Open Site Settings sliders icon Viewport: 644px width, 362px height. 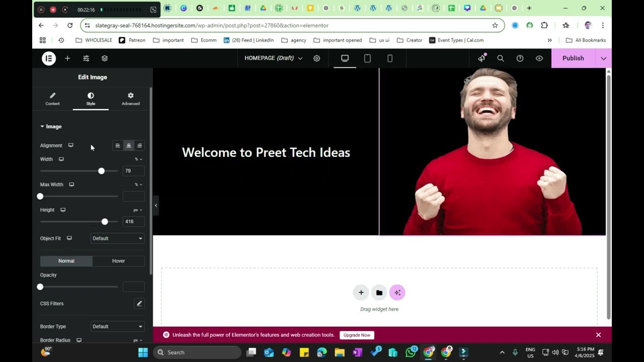point(86,58)
